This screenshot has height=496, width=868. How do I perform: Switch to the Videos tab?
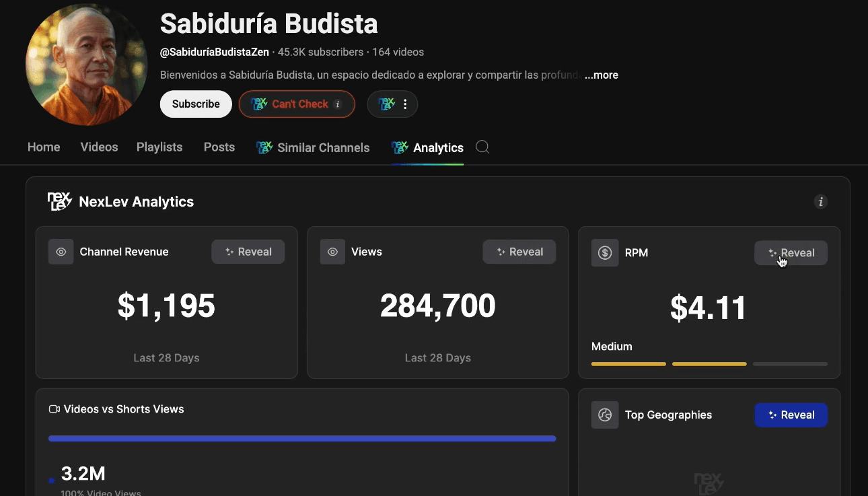(99, 147)
